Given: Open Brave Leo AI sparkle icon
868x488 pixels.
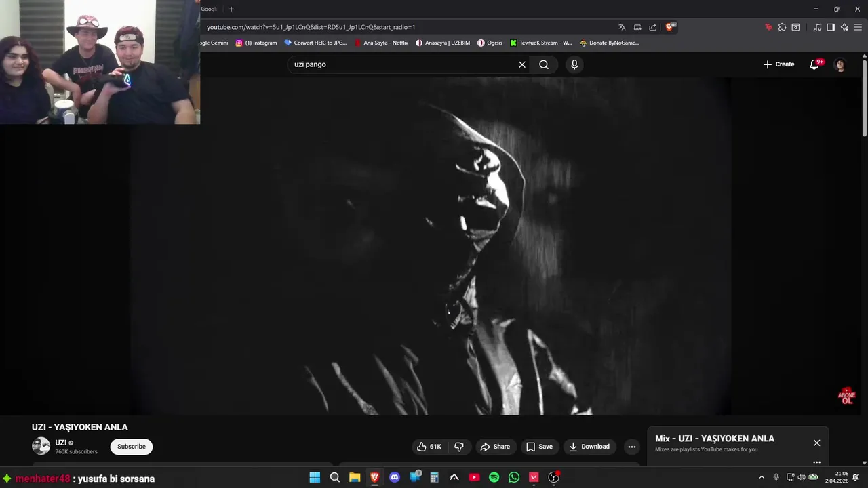Looking at the screenshot, I should [x=844, y=27].
